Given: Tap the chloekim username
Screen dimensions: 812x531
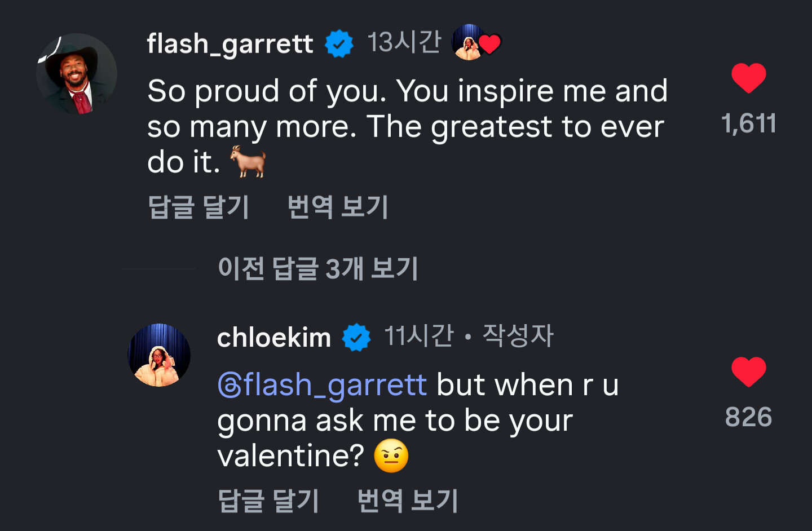Looking at the screenshot, I should point(273,338).
